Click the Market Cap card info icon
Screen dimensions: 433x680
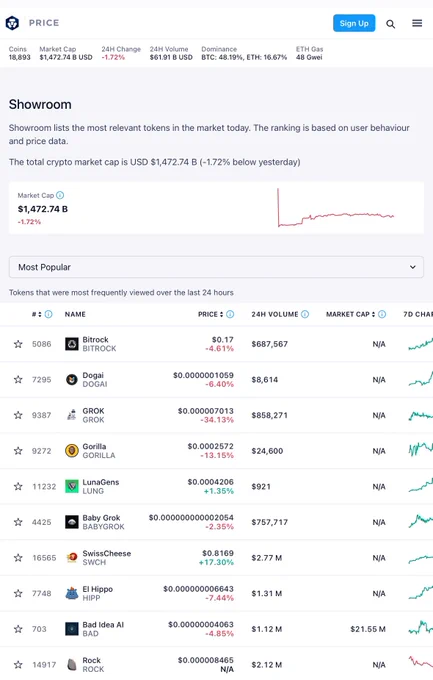[60, 195]
